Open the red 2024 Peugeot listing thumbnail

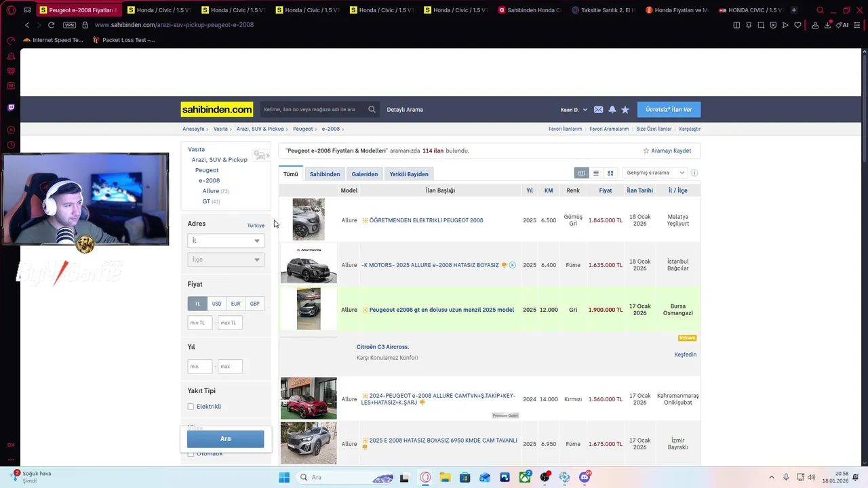(x=309, y=399)
